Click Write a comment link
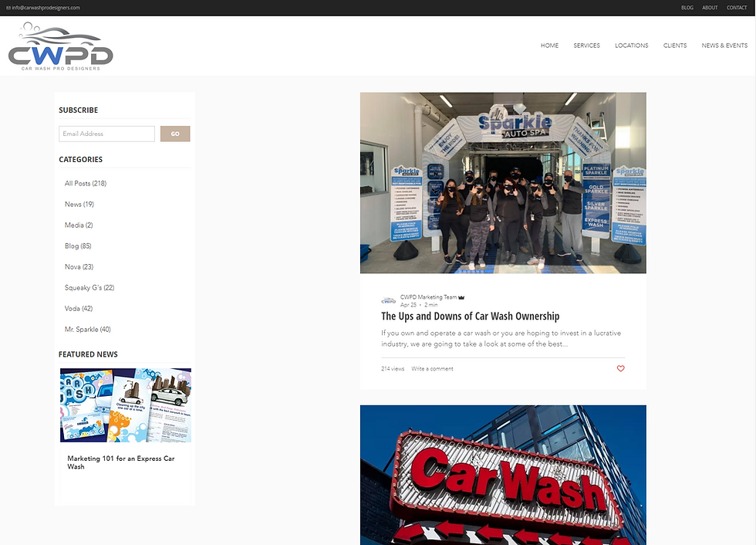 coord(433,368)
